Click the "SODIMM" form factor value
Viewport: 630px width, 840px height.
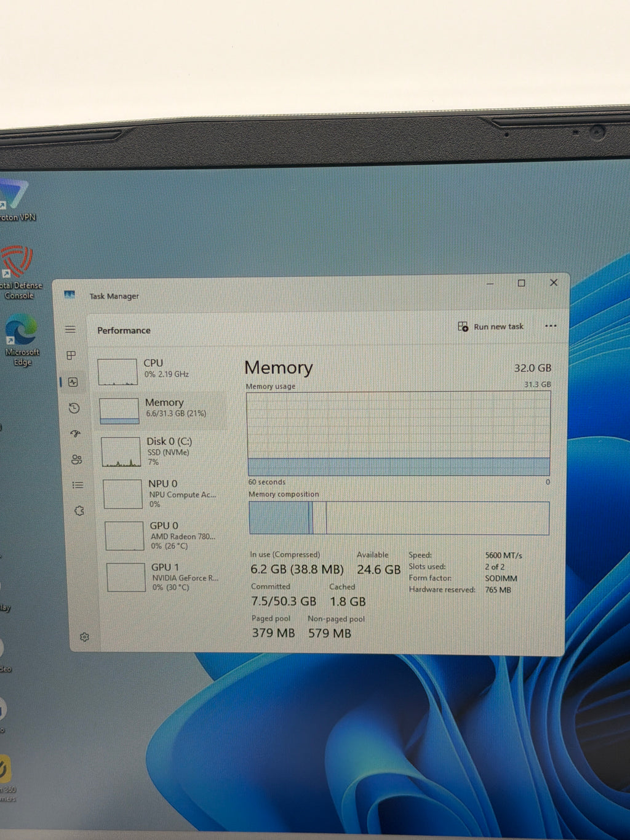[x=501, y=578]
